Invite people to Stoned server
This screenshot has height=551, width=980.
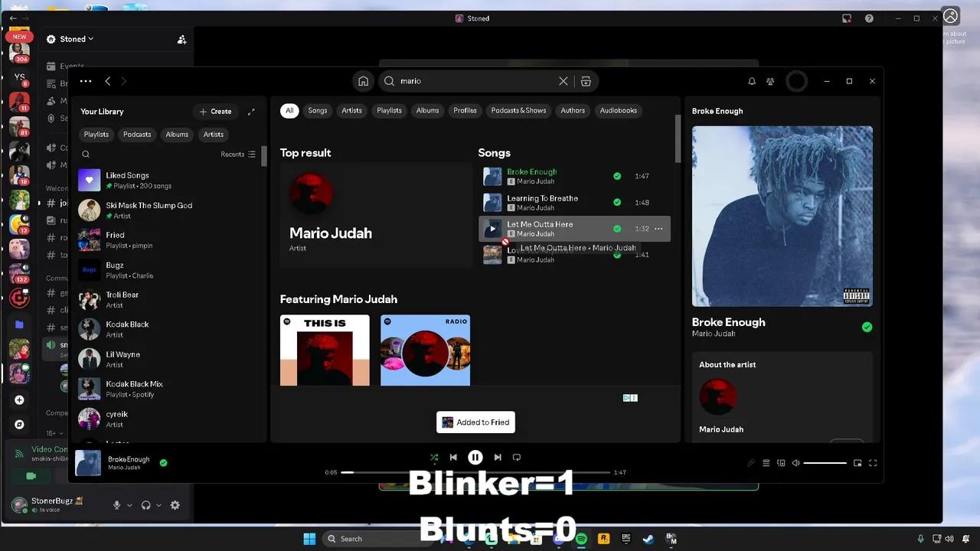pyautogui.click(x=181, y=39)
